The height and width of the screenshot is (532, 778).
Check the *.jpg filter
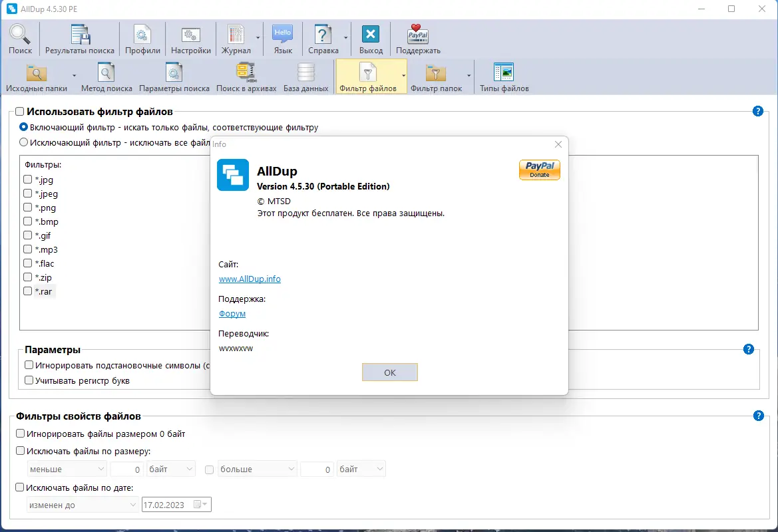coord(28,180)
